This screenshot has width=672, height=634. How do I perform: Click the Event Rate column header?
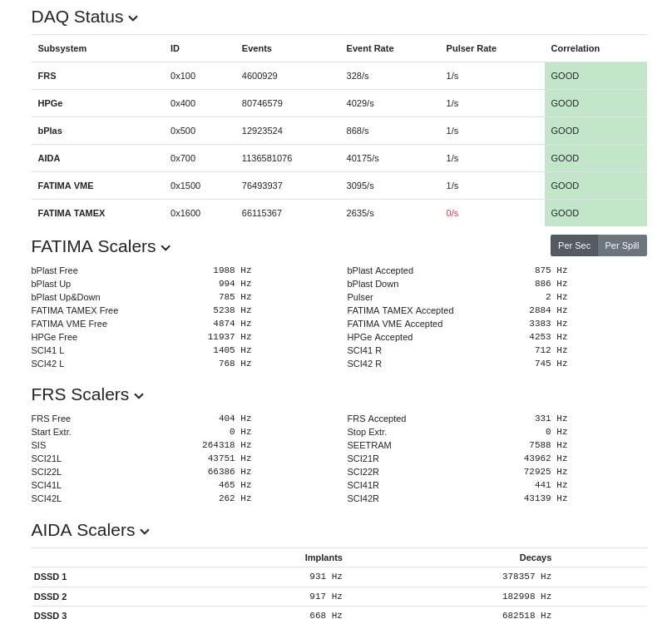[369, 48]
